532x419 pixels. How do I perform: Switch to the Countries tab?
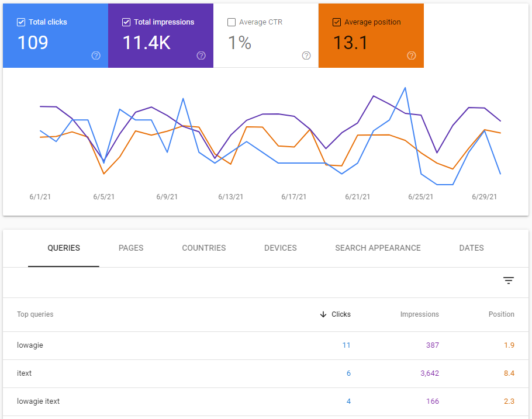tap(204, 248)
